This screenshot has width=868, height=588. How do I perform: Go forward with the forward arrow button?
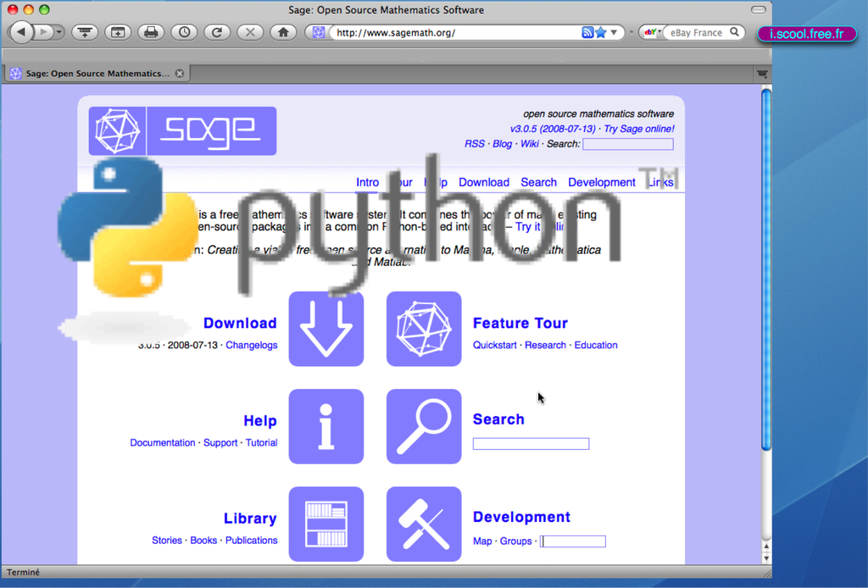pyautogui.click(x=43, y=32)
